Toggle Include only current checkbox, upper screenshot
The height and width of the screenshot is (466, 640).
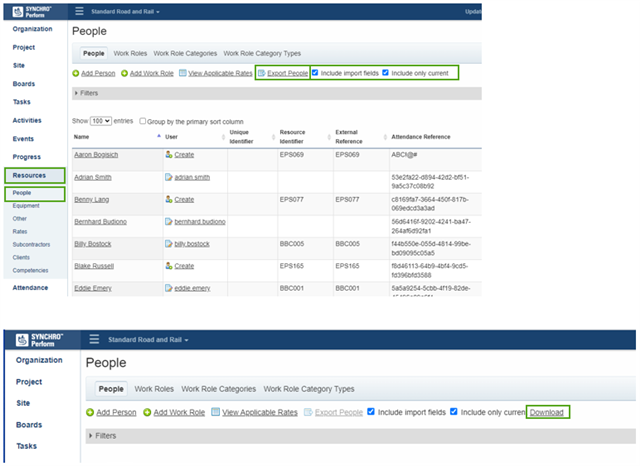385,73
